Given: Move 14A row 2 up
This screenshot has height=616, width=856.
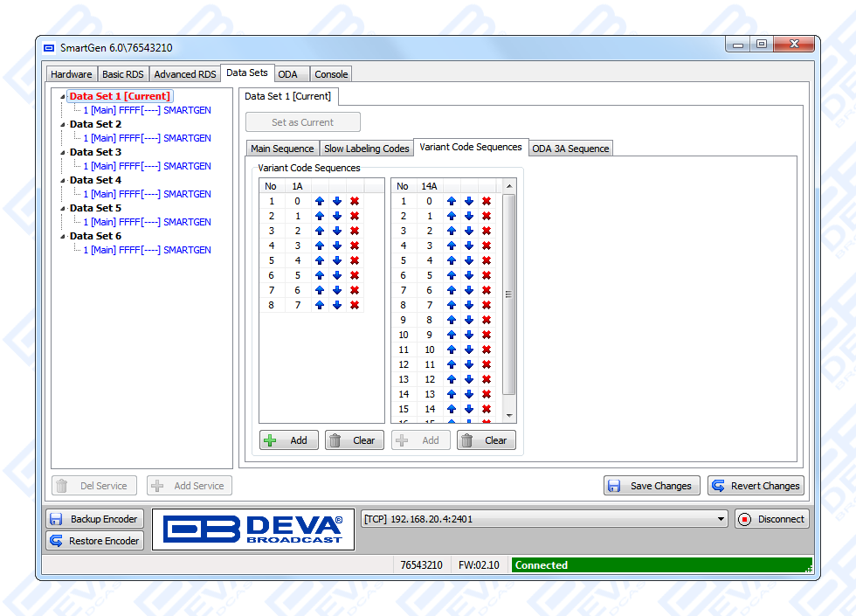Looking at the screenshot, I should tap(452, 216).
